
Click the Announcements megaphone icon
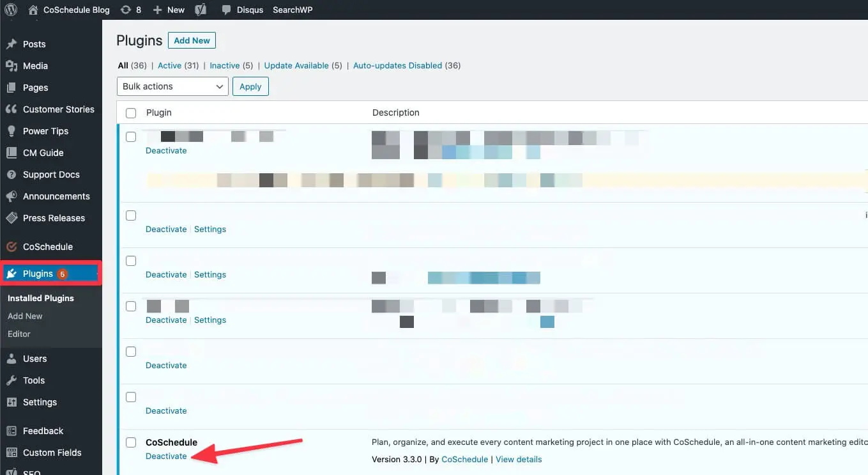point(11,196)
